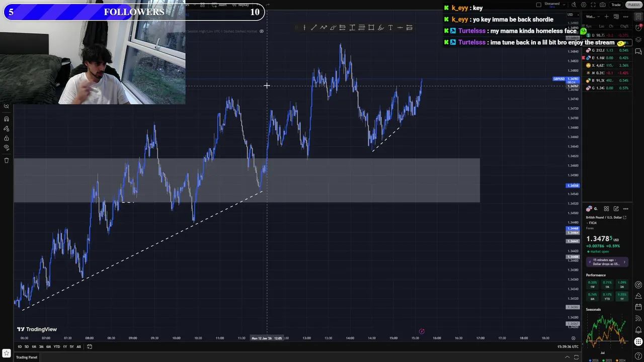Open the date range calendar next to All

(x=90, y=346)
